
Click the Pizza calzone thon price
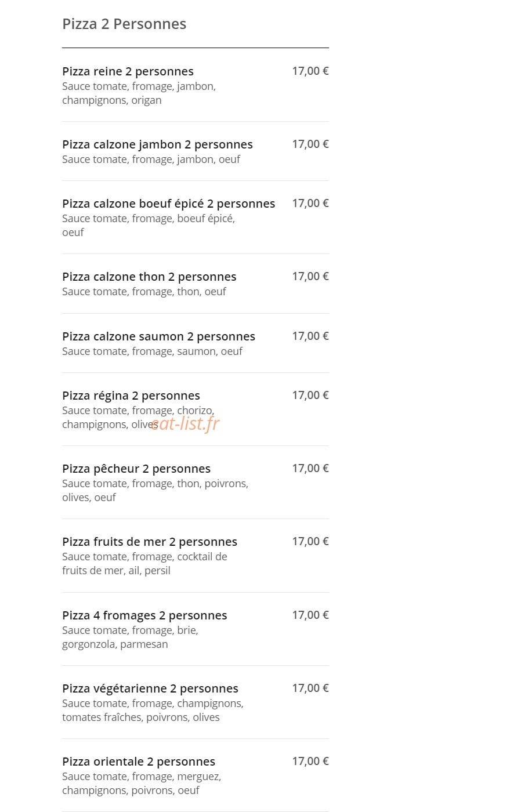[x=310, y=276]
